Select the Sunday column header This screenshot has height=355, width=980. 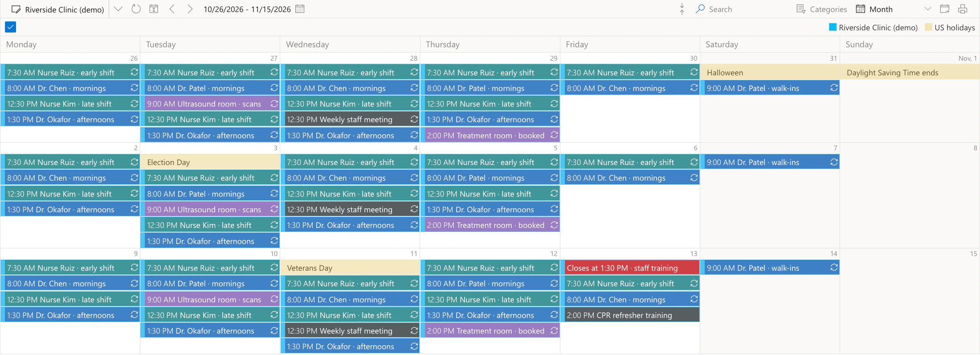click(910, 44)
